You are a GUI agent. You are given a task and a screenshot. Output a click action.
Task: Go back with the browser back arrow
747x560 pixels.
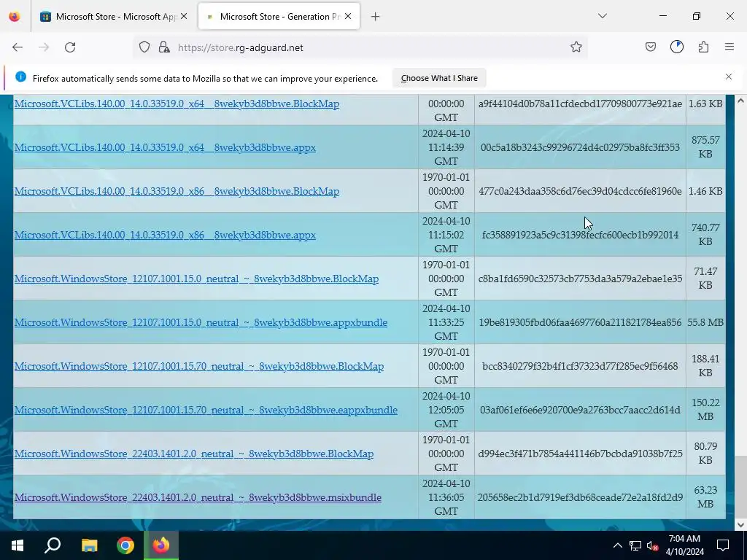coord(18,47)
